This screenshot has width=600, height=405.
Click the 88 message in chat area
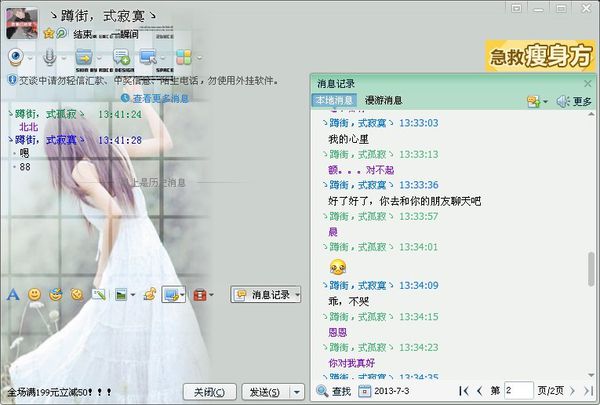[25, 167]
